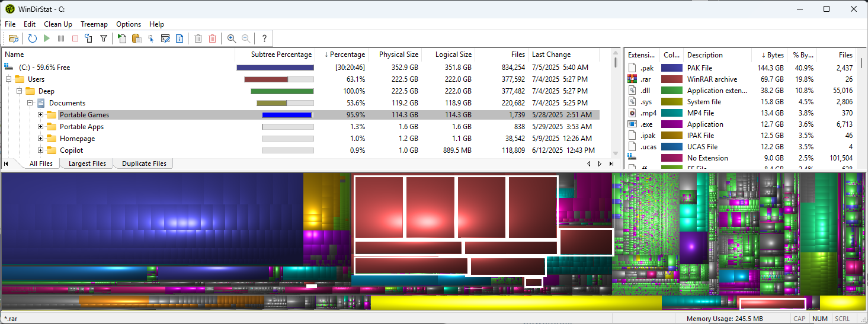Switch to the Largest Files tab
The image size is (868, 324).
[87, 163]
